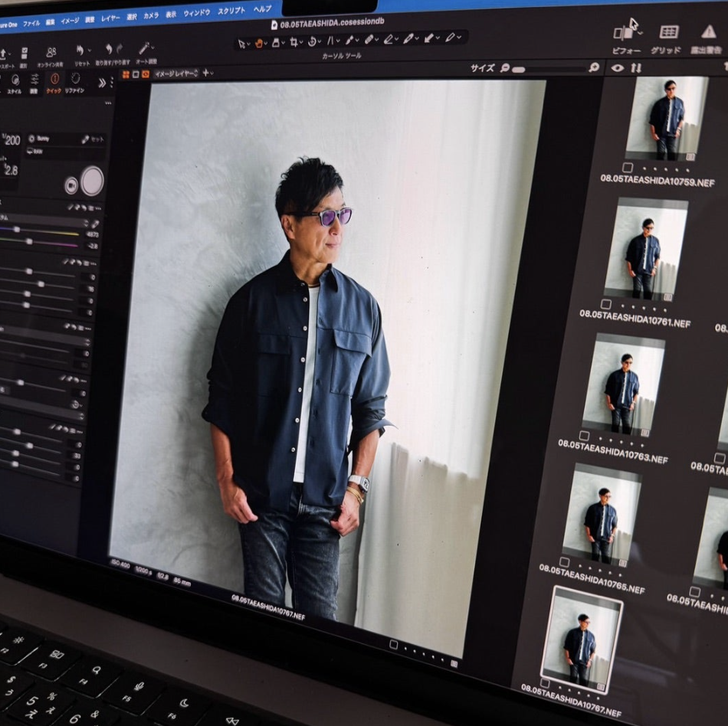Click the Online Share people icon
The image size is (728, 726).
click(x=51, y=52)
